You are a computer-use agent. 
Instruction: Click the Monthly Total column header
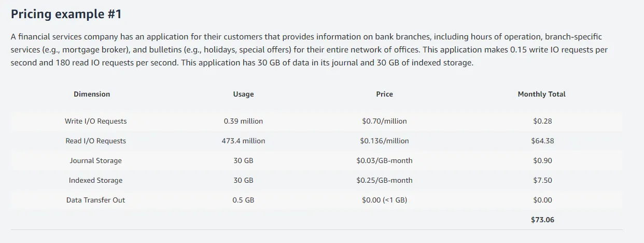click(542, 94)
